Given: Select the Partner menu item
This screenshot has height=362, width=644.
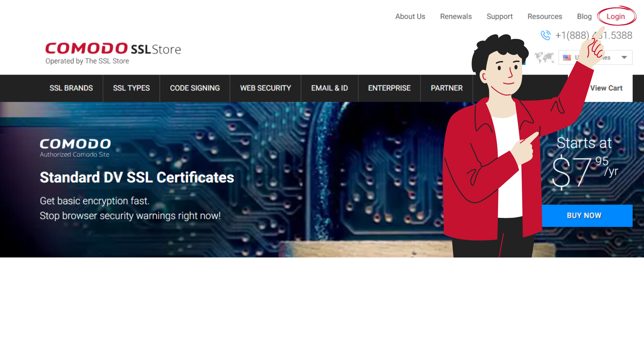Looking at the screenshot, I should [x=446, y=88].
